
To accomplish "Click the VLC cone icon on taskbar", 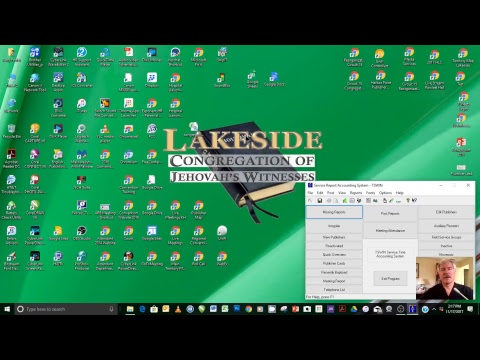I will (x=178, y=309).
